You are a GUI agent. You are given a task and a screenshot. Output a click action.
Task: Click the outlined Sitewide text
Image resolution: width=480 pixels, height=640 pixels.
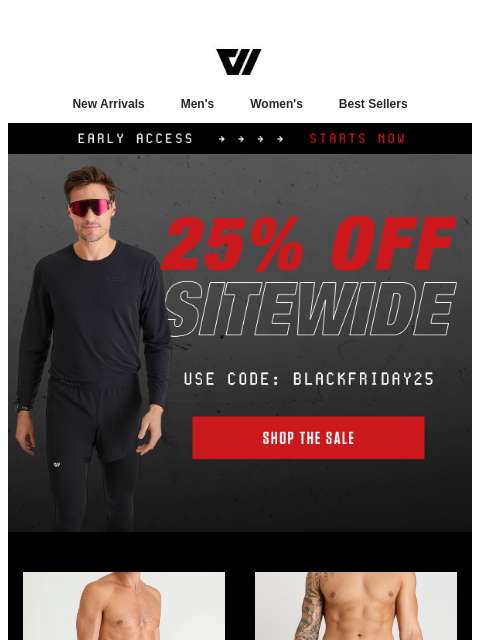pyautogui.click(x=310, y=309)
